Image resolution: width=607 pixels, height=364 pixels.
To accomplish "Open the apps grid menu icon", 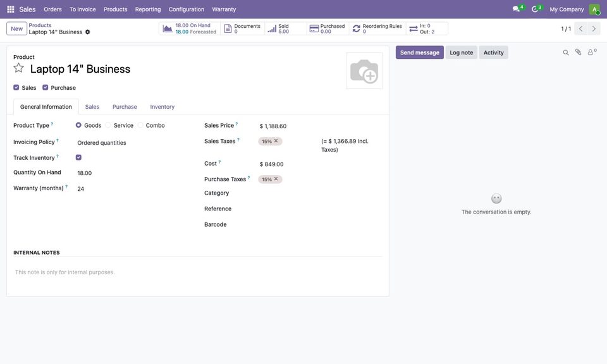I will [11, 9].
